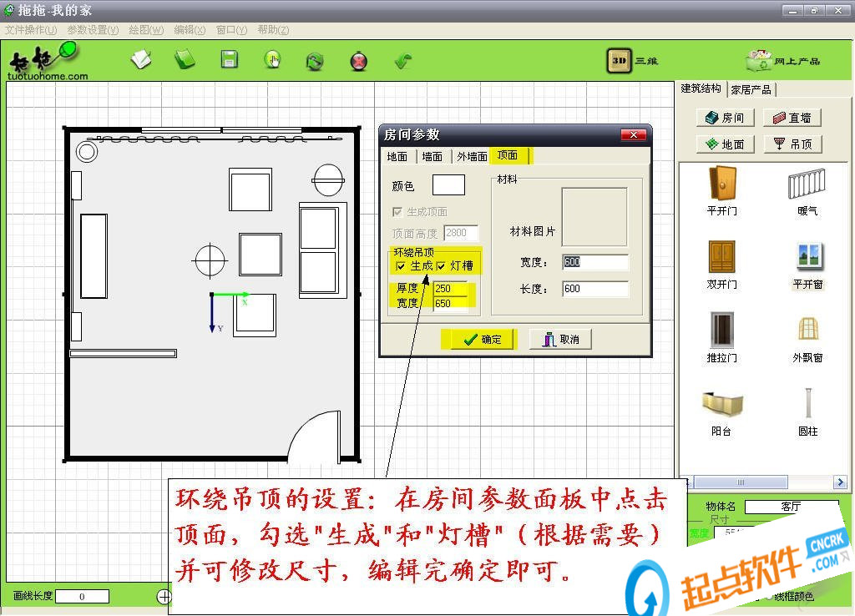
Task: Switch to 3D 三维 view
Action: (x=633, y=60)
